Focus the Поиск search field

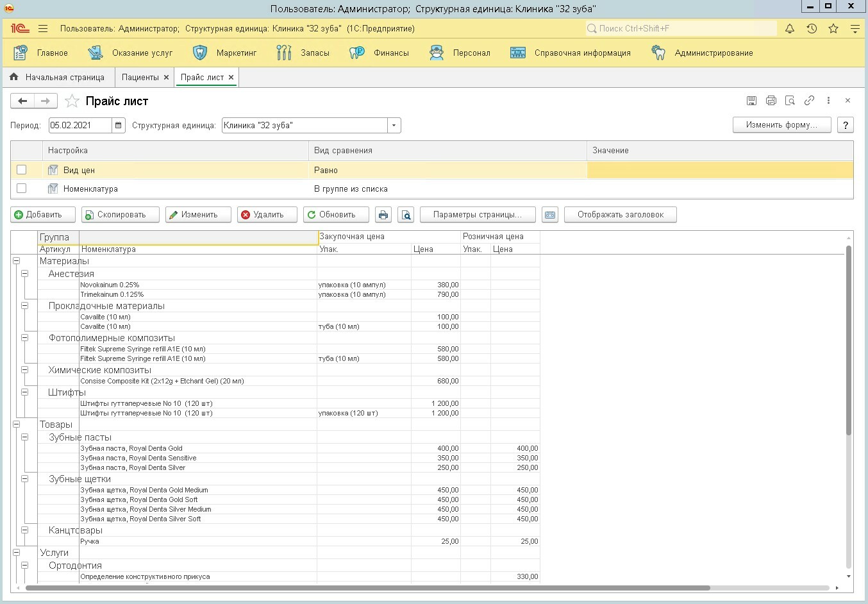(x=681, y=29)
